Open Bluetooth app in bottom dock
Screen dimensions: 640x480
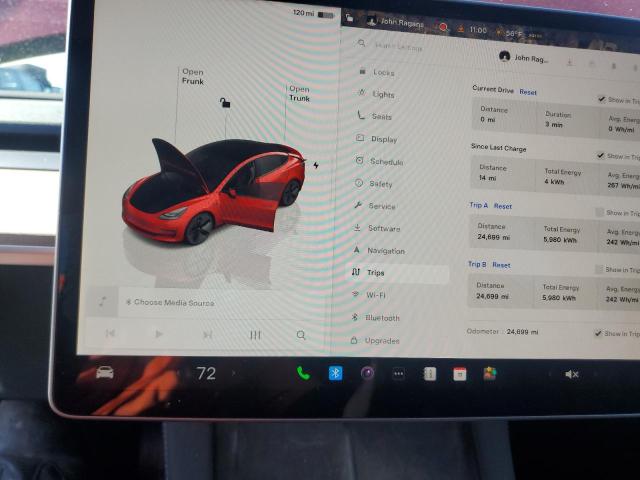click(x=336, y=373)
